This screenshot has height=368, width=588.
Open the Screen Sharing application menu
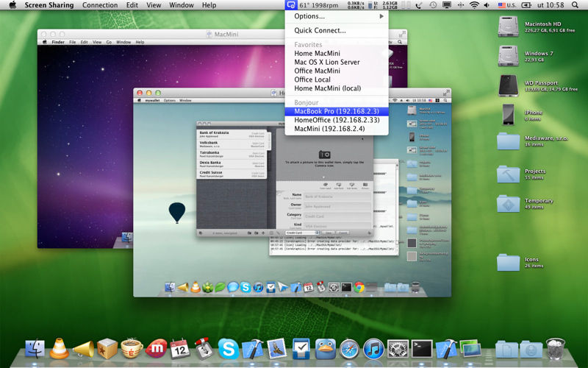coord(49,5)
